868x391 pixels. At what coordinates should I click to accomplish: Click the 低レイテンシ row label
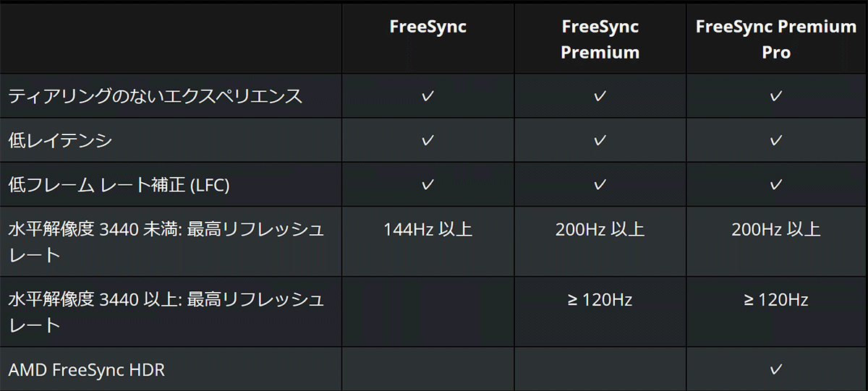60,140
